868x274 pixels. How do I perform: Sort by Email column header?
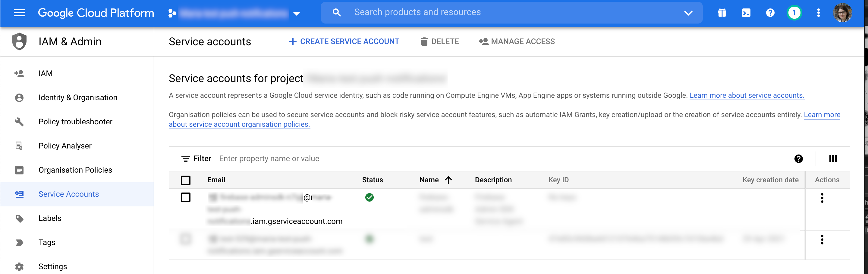tap(216, 180)
